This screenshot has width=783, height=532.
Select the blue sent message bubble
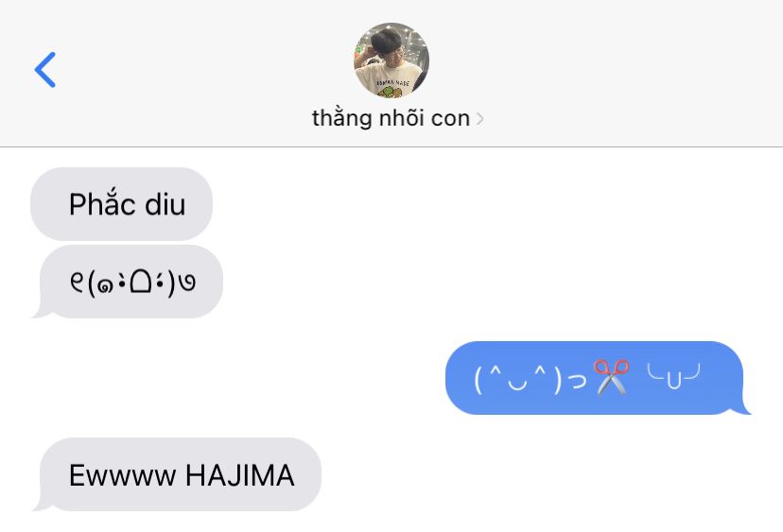[598, 378]
